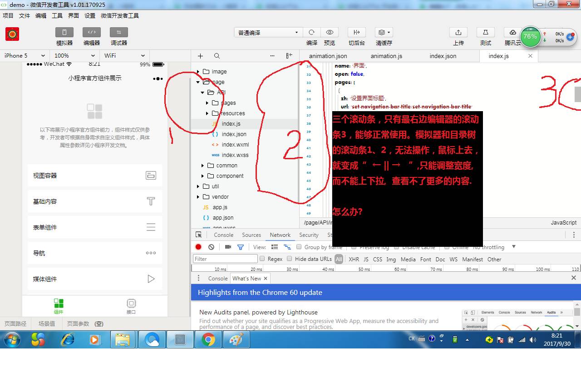Open the iPhone 5 device dropdown

[x=25, y=55]
